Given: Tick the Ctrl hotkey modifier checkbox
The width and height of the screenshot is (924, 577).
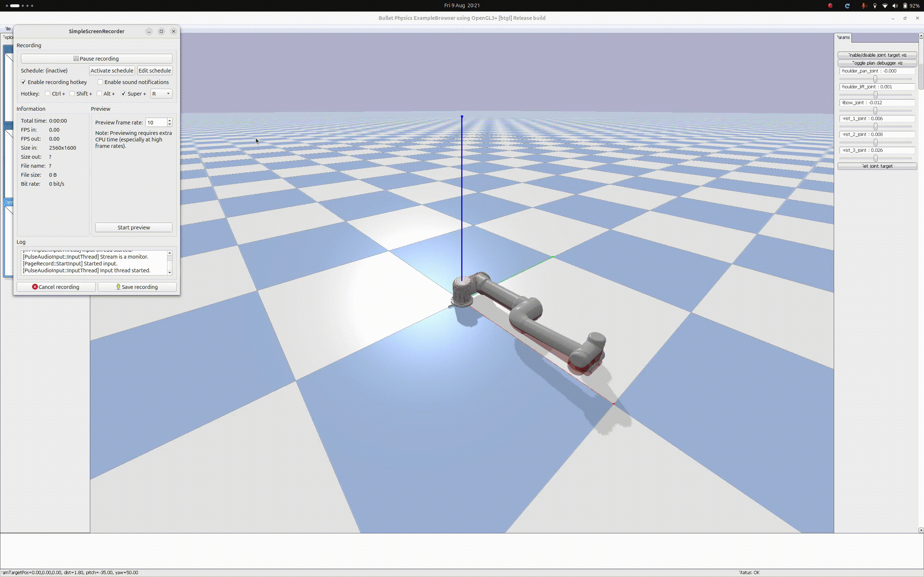Looking at the screenshot, I should click(x=48, y=93).
